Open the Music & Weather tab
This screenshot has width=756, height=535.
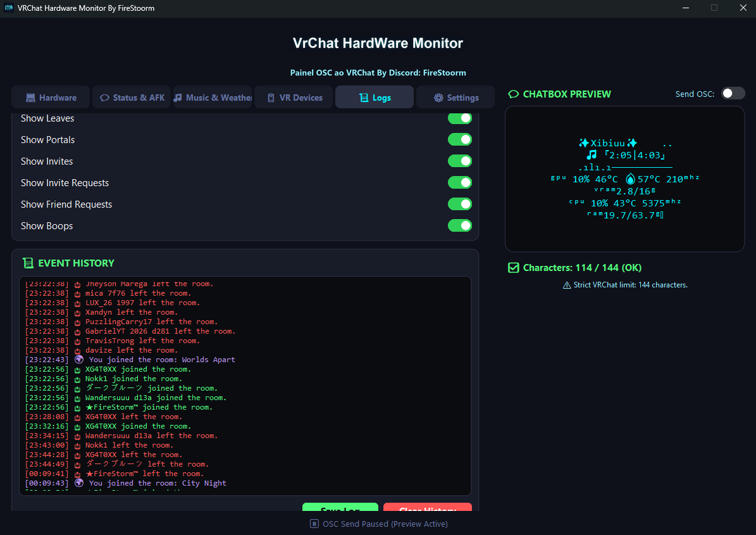click(x=213, y=98)
